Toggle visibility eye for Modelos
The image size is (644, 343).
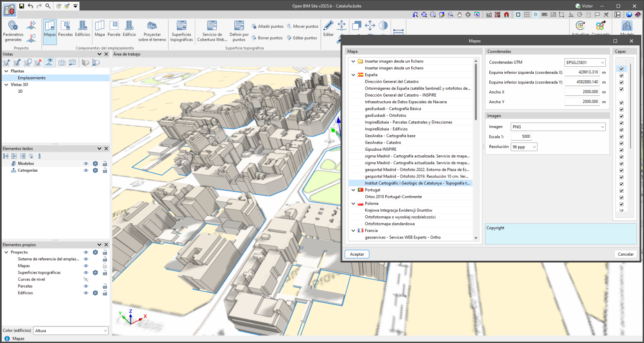tap(86, 164)
